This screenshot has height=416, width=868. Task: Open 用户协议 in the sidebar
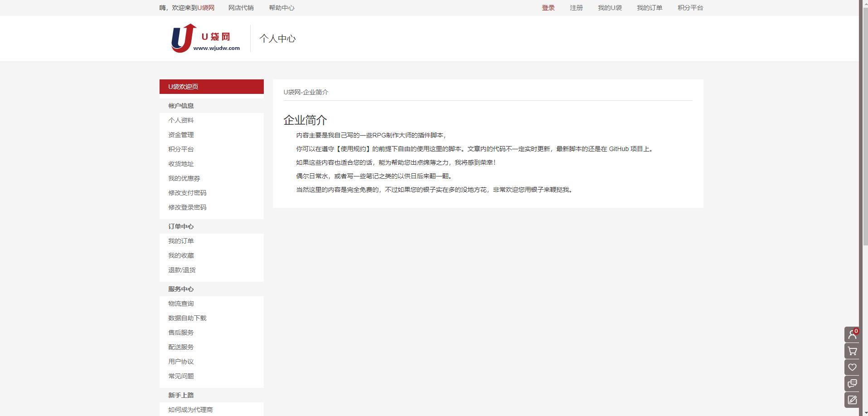[181, 362]
